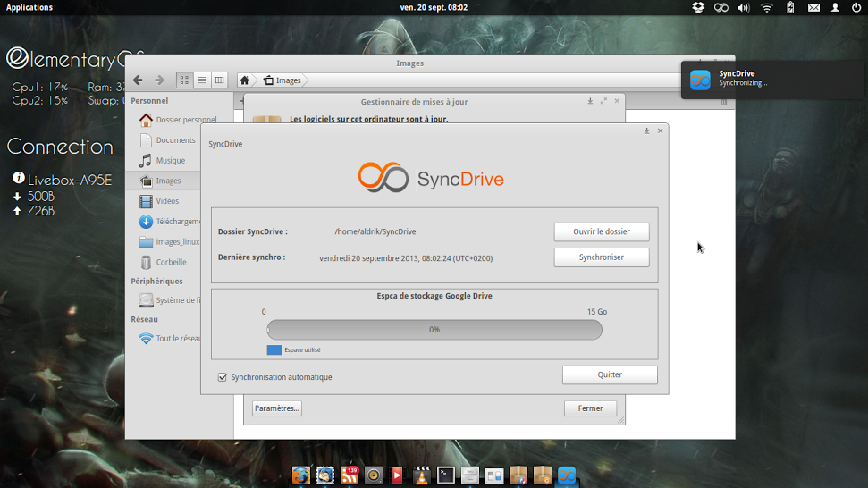The height and width of the screenshot is (488, 868).
Task: Open the package box with orange badge icon
Action: coord(543,475)
